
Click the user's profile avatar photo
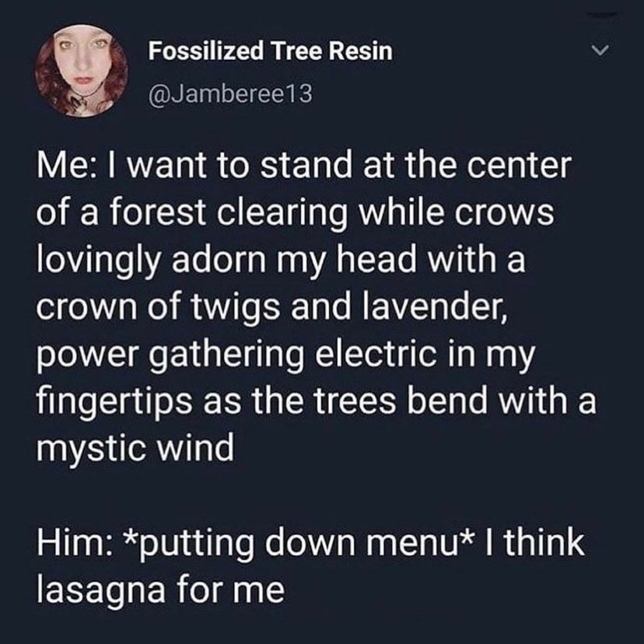pyautogui.click(x=82, y=71)
